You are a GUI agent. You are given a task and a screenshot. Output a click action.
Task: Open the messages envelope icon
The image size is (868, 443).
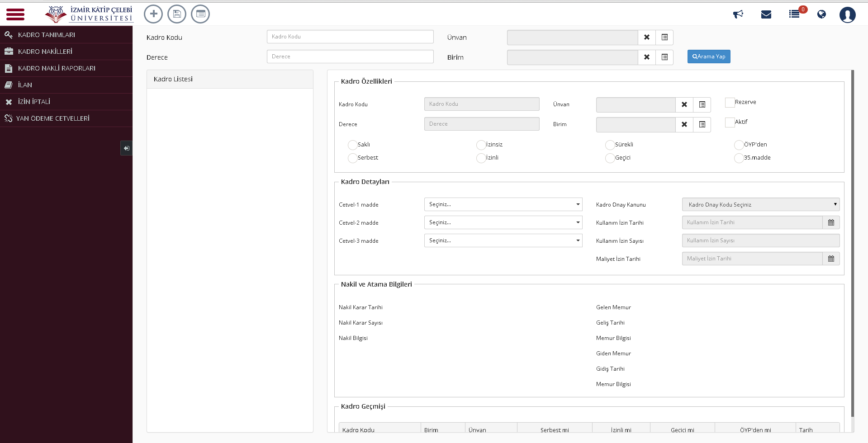tap(766, 14)
